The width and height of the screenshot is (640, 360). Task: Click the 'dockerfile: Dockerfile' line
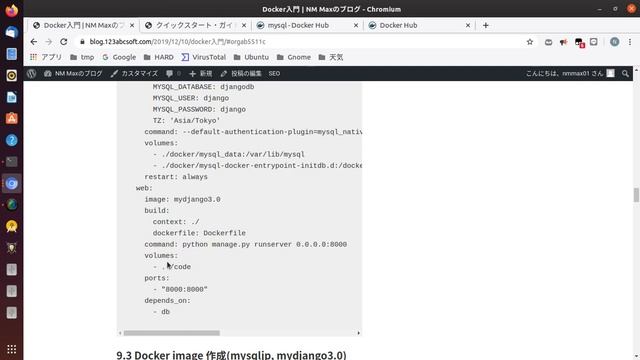point(199,233)
